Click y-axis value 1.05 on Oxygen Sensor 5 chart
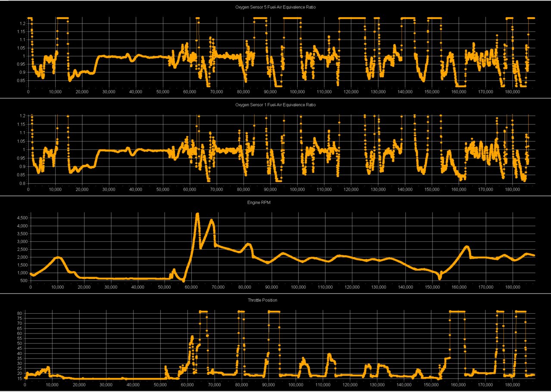Viewport: 551px width, 392px height. coord(22,48)
